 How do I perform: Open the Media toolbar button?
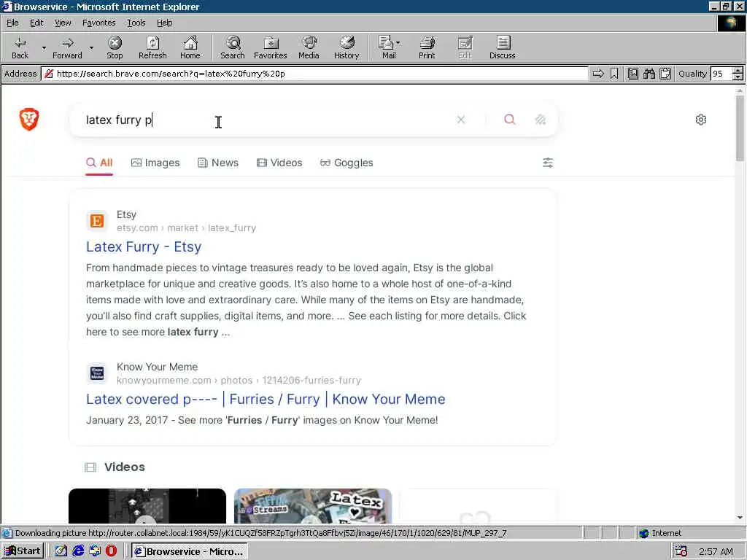[309, 47]
